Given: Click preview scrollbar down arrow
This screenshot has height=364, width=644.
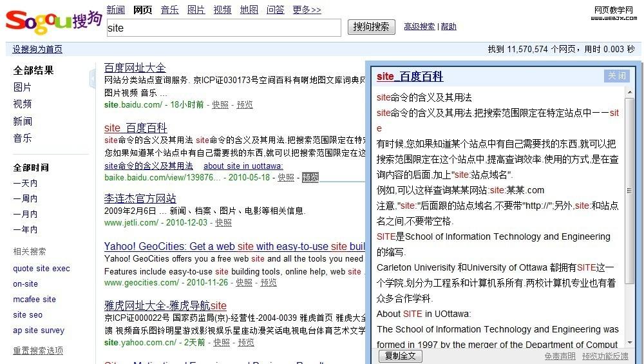Looking at the screenshot, I should tap(630, 343).
